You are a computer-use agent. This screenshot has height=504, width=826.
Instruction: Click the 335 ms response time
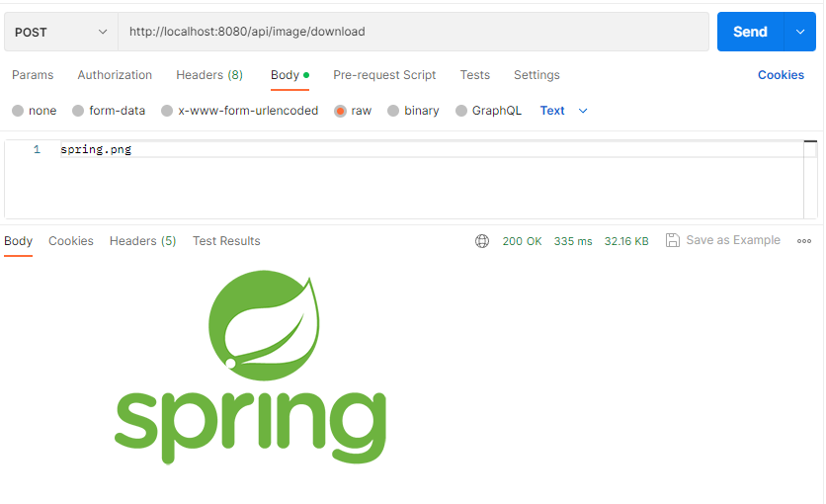(573, 241)
